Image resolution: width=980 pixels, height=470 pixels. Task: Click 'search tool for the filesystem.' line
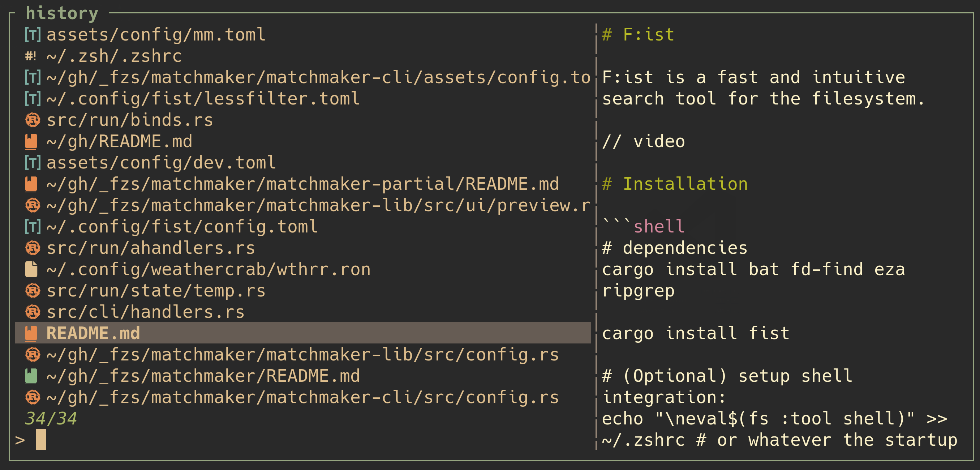(x=764, y=99)
